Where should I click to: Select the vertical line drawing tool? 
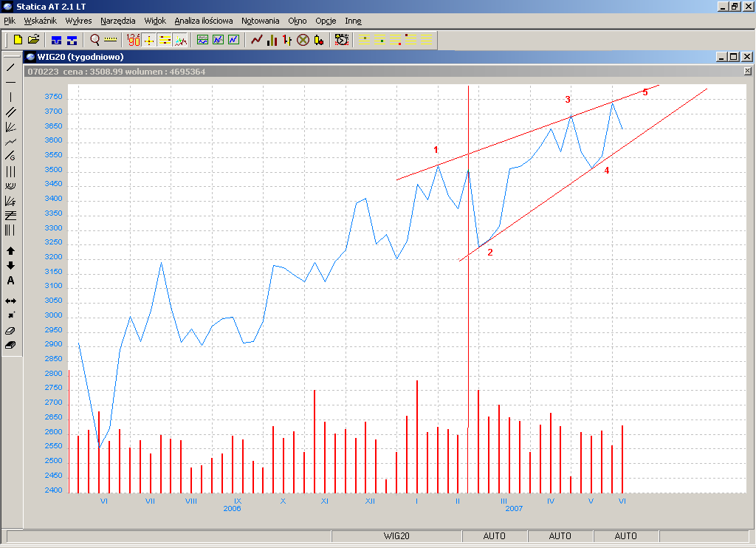point(10,97)
